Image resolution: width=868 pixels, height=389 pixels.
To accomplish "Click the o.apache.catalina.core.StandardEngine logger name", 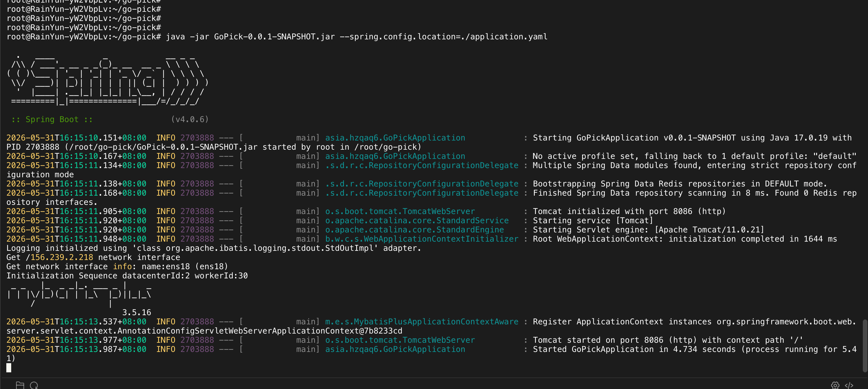I will coord(414,230).
